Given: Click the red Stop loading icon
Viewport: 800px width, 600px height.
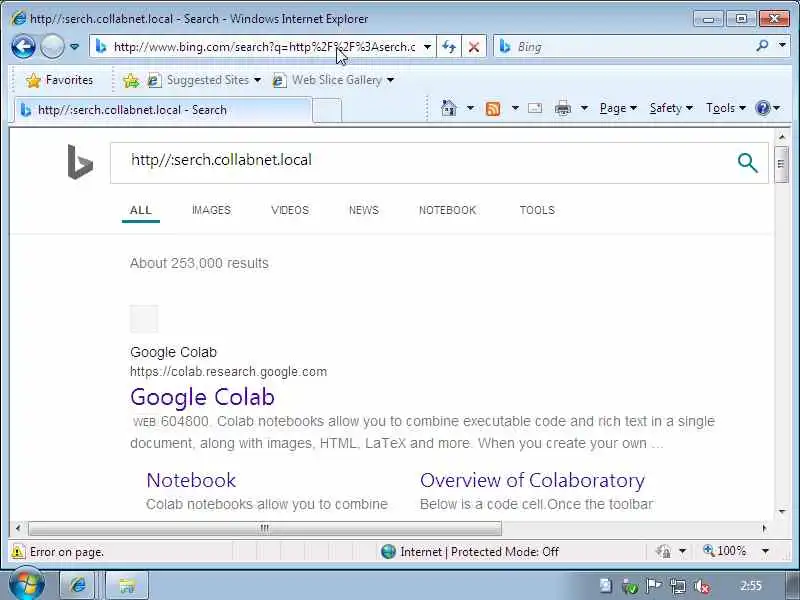Looking at the screenshot, I should pyautogui.click(x=473, y=47).
